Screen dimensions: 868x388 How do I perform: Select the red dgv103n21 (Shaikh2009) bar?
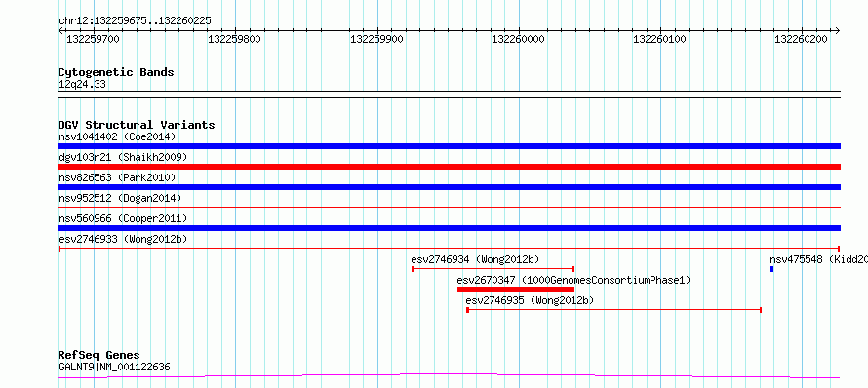449,167
